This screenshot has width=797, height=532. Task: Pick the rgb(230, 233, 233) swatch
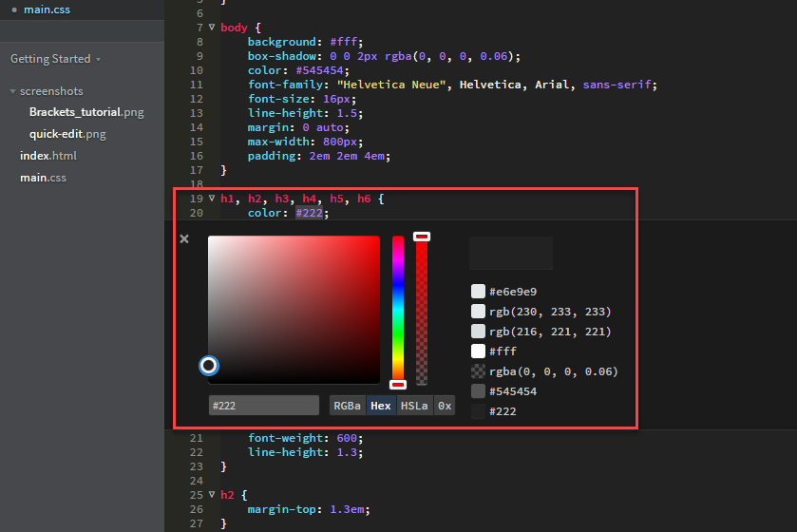pyautogui.click(x=478, y=311)
